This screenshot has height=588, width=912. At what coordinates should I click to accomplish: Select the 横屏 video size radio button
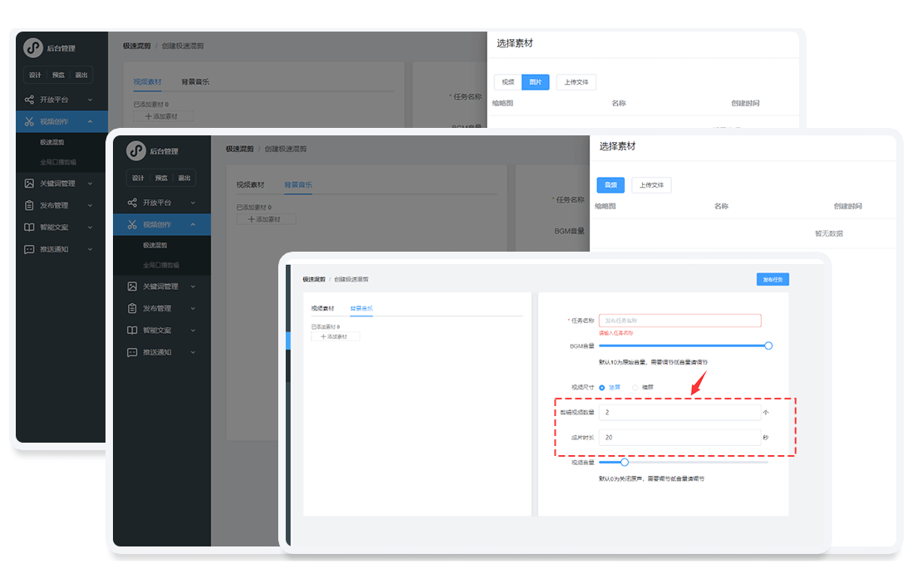(x=636, y=387)
